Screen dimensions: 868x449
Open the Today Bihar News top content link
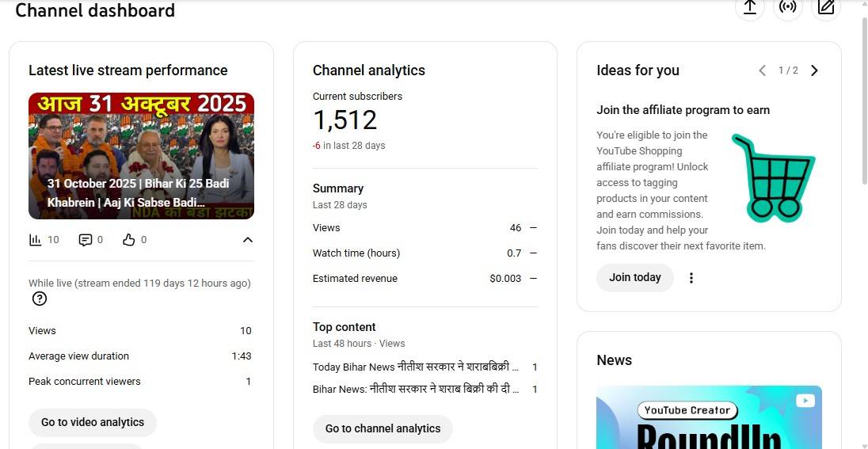416,367
